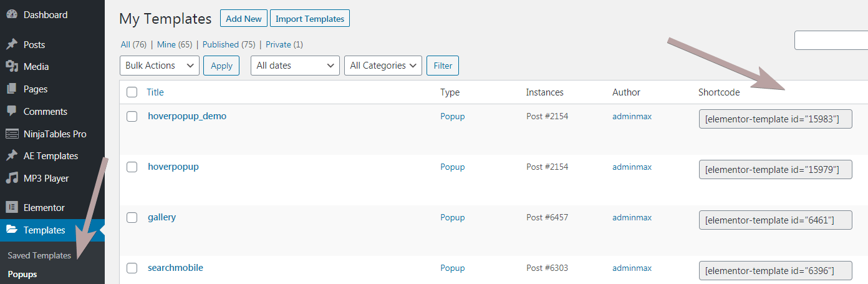This screenshot has width=868, height=284.
Task: Click the Dashboard gauge icon
Action: point(11,15)
